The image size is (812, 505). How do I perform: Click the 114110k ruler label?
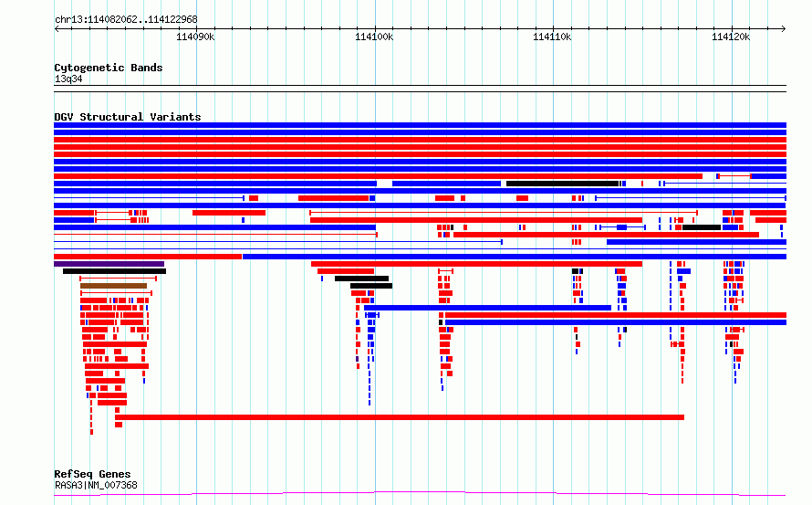point(552,37)
